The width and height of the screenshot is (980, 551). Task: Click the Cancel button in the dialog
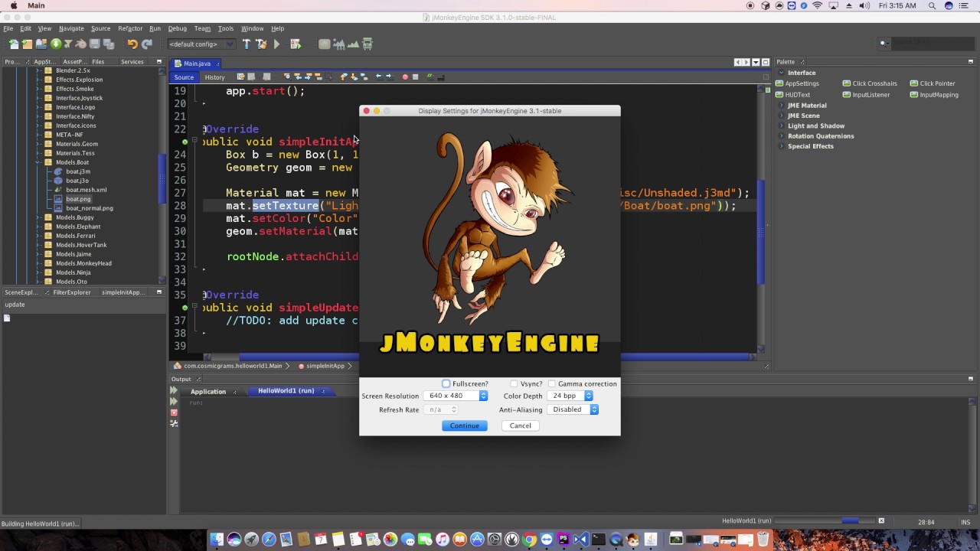(521, 425)
